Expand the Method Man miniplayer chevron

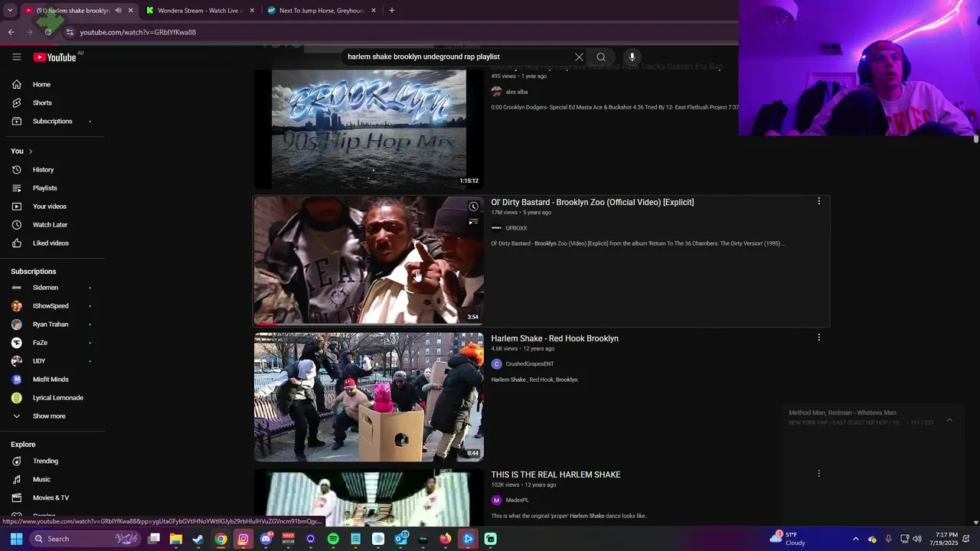tap(949, 419)
